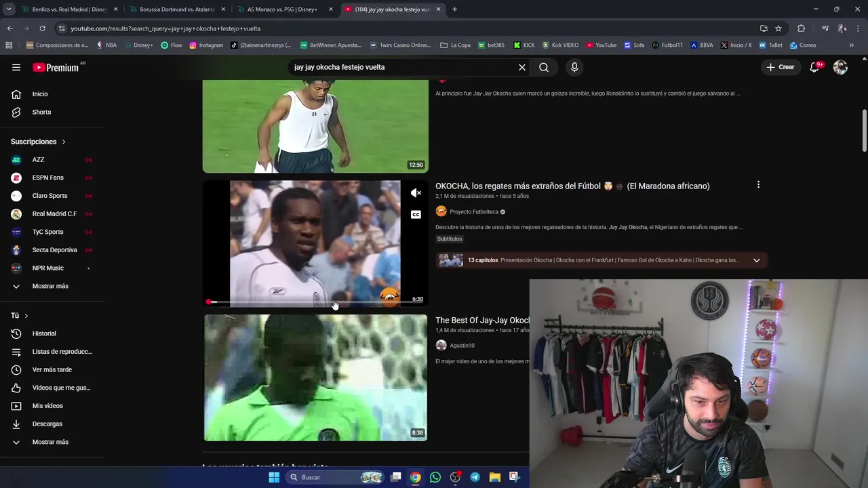Screen dimensions: 868x488
Task: Toggle mute on the OKOCHA preview video
Action: (416, 193)
